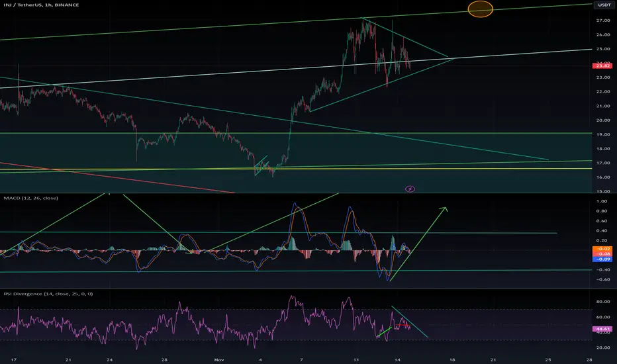Click the 24 date label on time axis
This screenshot has height=364, width=617.
(109, 359)
